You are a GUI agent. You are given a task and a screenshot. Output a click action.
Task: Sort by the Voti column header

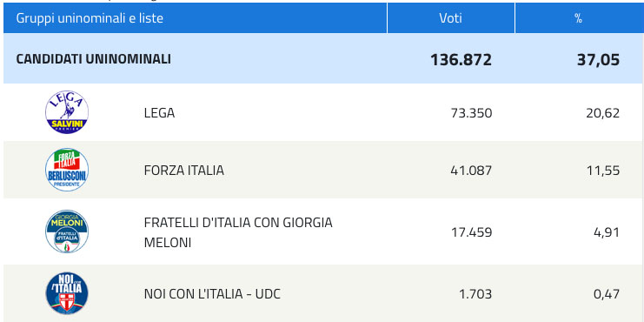(x=451, y=18)
